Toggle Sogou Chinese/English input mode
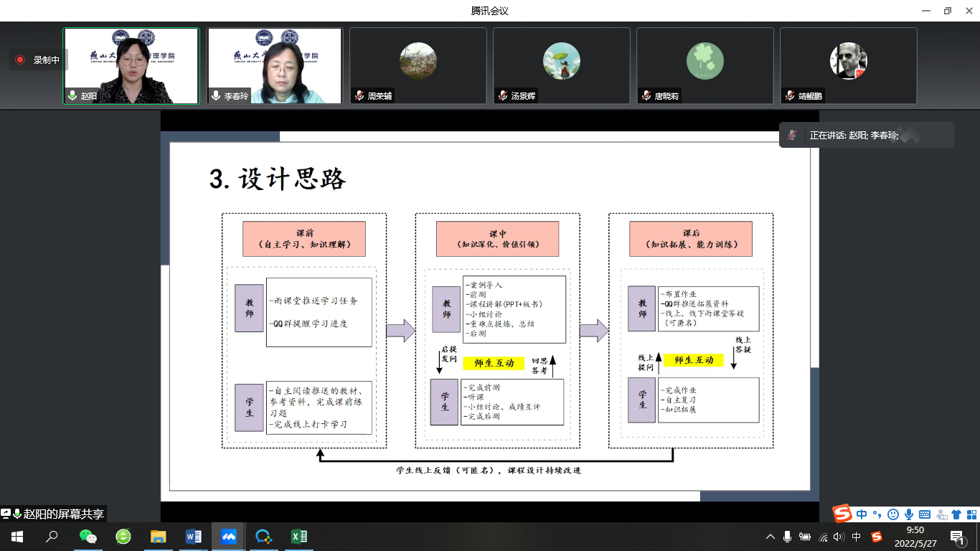This screenshot has width=980, height=551. click(862, 514)
